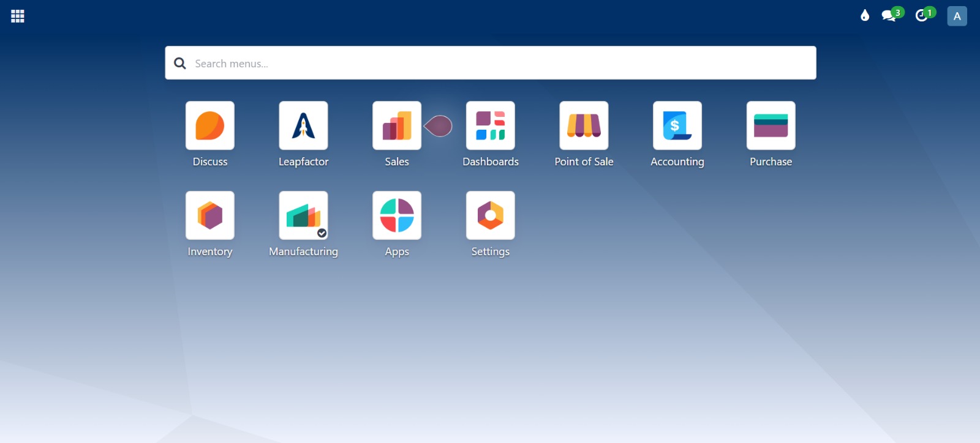Open the Sales app icon

click(397, 125)
